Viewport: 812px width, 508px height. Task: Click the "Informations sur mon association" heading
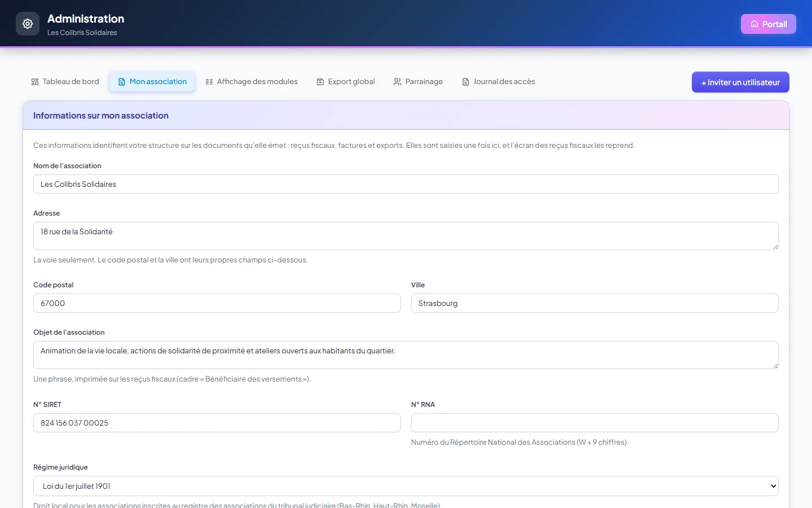pyautogui.click(x=101, y=116)
